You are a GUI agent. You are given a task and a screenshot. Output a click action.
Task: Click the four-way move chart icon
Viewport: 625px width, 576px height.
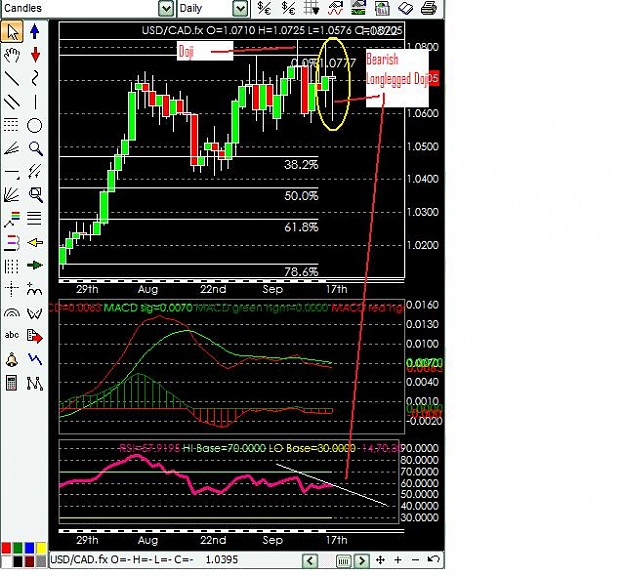(x=380, y=560)
